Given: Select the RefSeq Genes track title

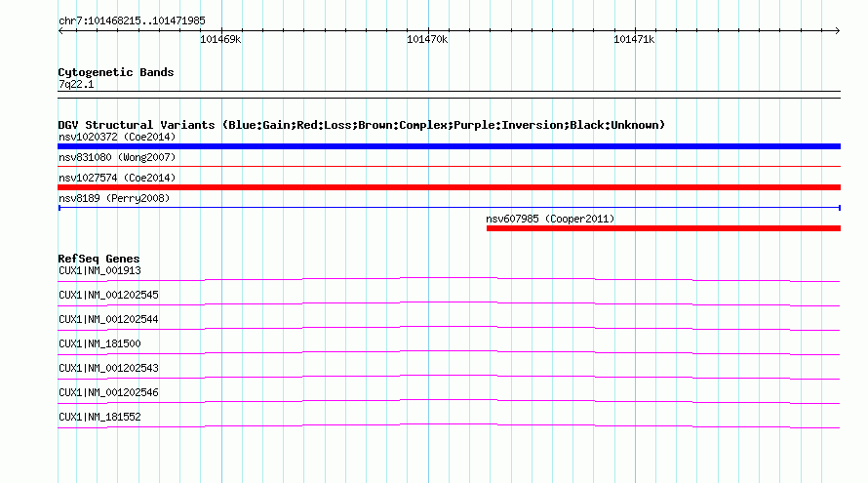Looking at the screenshot, I should click(99, 259).
